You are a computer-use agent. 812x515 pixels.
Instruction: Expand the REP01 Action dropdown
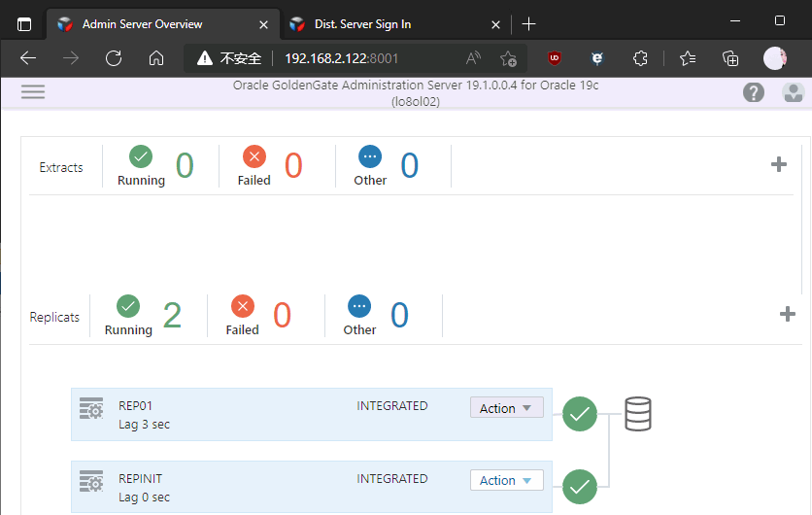click(x=506, y=408)
